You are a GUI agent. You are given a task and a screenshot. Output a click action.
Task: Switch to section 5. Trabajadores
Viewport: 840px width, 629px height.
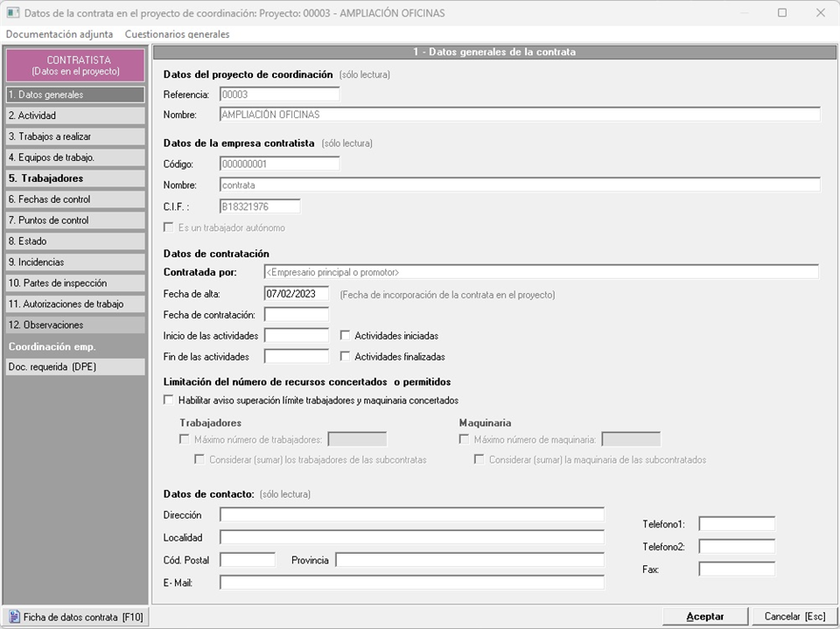pyautogui.click(x=74, y=178)
